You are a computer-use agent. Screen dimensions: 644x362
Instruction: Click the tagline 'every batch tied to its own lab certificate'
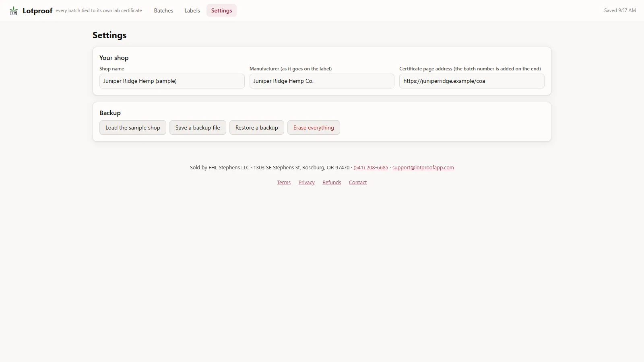coord(99,10)
